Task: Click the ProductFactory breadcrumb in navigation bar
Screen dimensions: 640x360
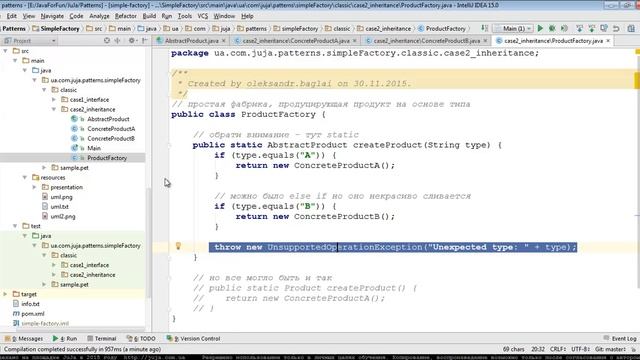Action: pos(442,29)
